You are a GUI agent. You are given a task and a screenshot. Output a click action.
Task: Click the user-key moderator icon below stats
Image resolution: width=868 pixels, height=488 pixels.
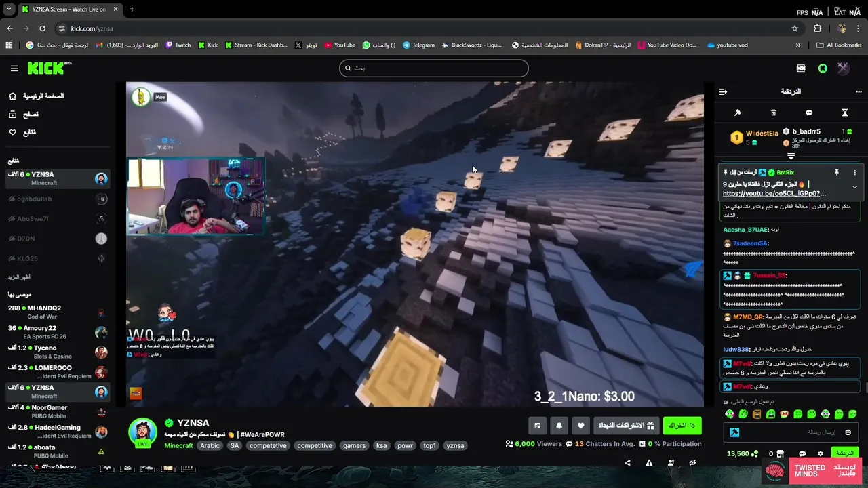click(x=671, y=463)
